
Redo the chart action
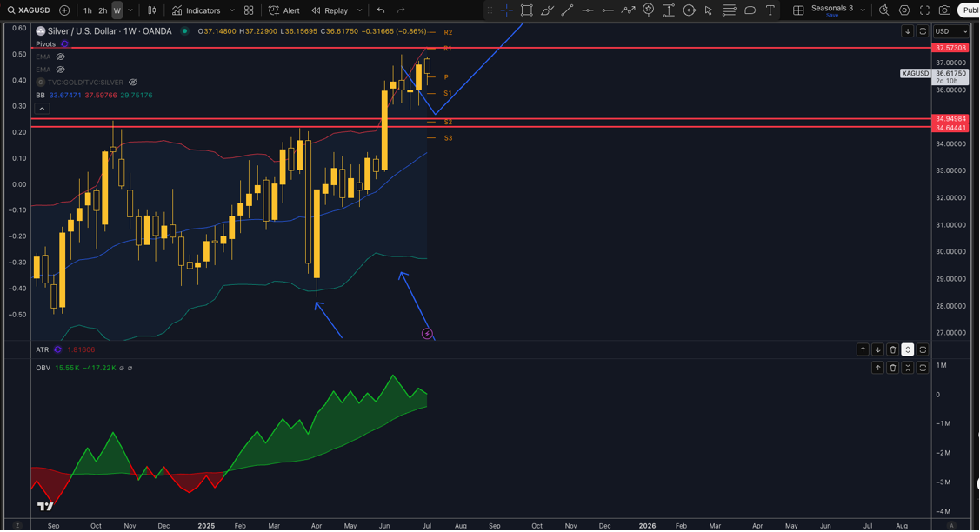tap(401, 10)
